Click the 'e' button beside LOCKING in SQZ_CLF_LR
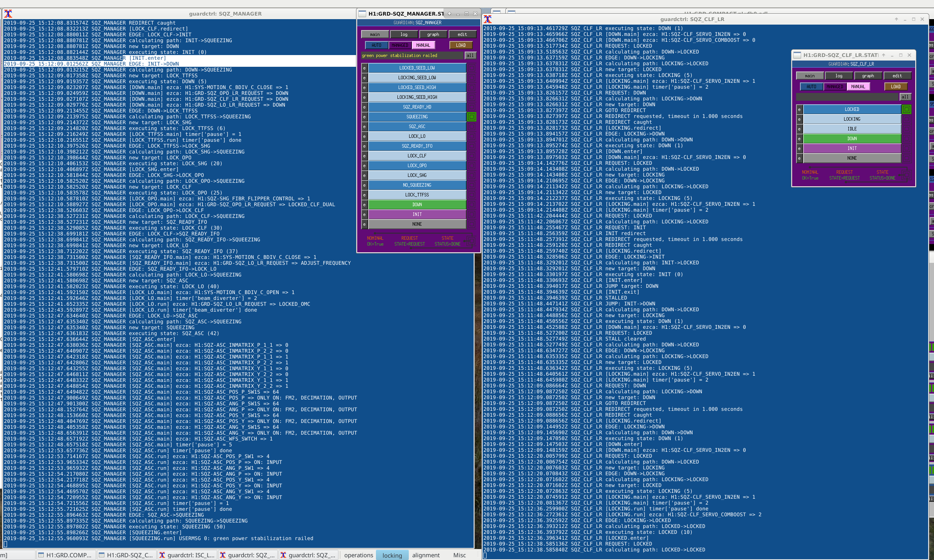934x560 pixels. pyautogui.click(x=799, y=119)
